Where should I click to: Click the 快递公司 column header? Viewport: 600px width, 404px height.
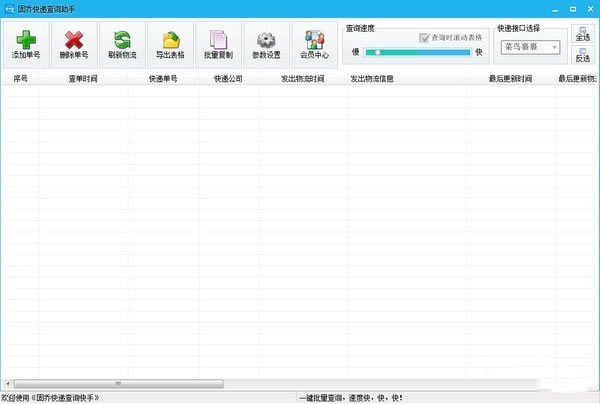pyautogui.click(x=228, y=77)
